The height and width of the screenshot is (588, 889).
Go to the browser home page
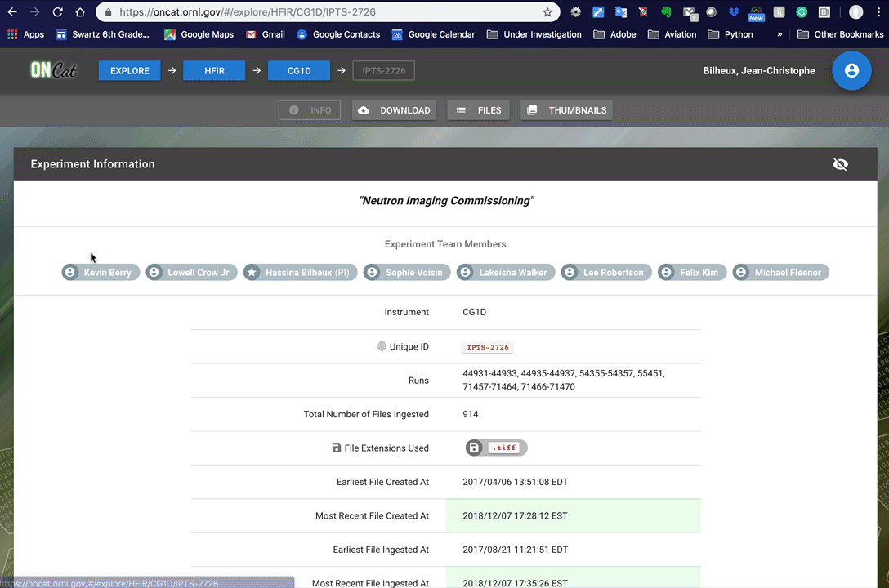79,12
